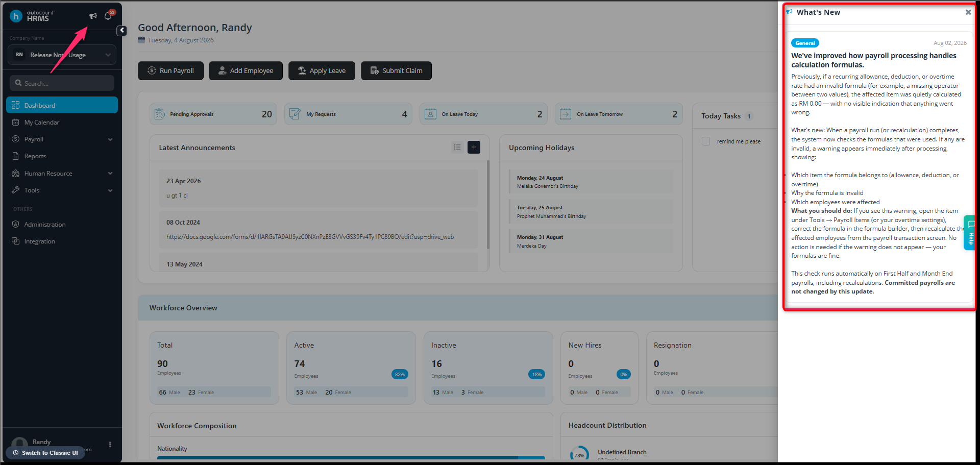Viewport: 980px width, 465px height.
Task: Click the Reports sidebar icon
Action: coord(16,156)
